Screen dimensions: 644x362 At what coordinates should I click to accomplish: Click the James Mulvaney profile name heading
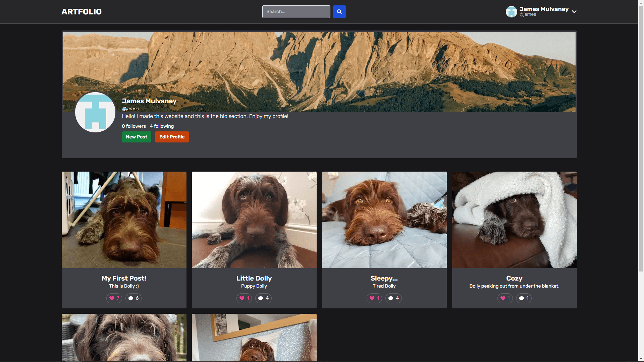coord(149,101)
